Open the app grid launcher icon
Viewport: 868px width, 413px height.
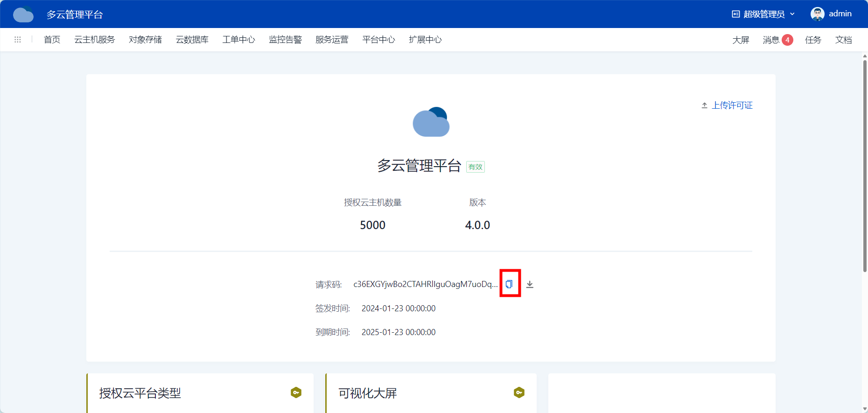(18, 40)
